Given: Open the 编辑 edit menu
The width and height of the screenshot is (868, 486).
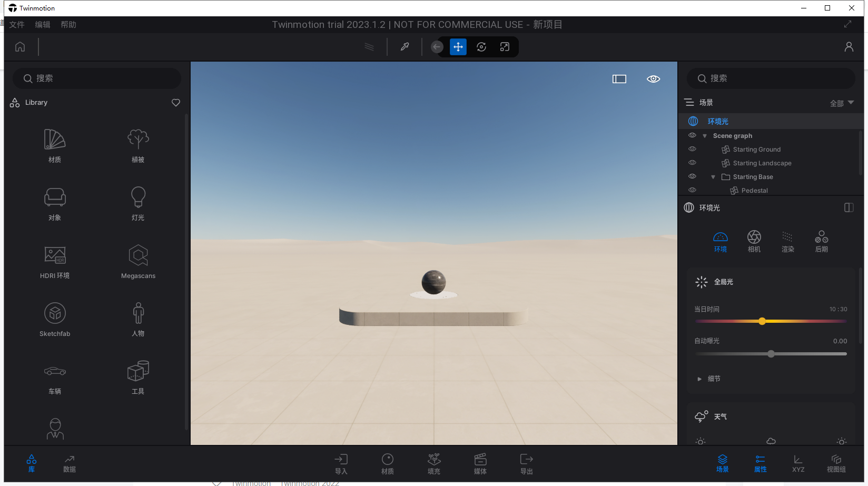Looking at the screenshot, I should pos(43,25).
